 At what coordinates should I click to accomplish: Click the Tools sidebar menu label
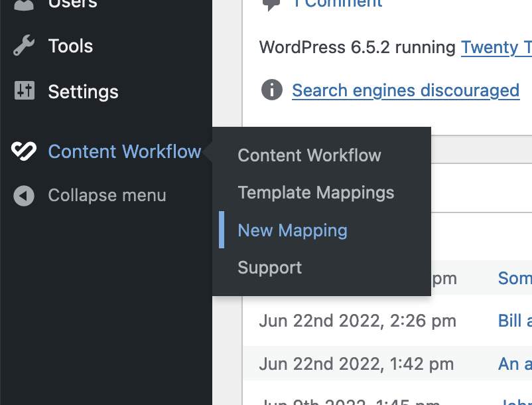(70, 46)
